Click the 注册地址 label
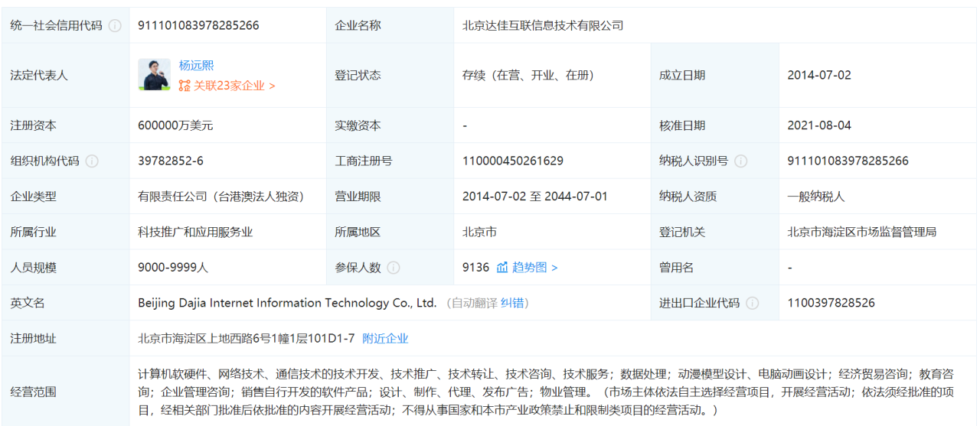Viewport: 980px width, 426px height. pyautogui.click(x=33, y=338)
